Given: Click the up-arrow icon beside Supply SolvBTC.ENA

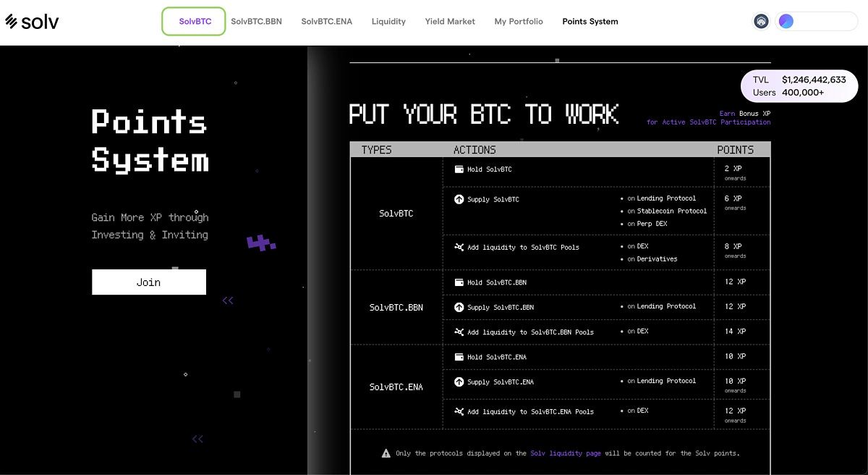Looking at the screenshot, I should 459,382.
